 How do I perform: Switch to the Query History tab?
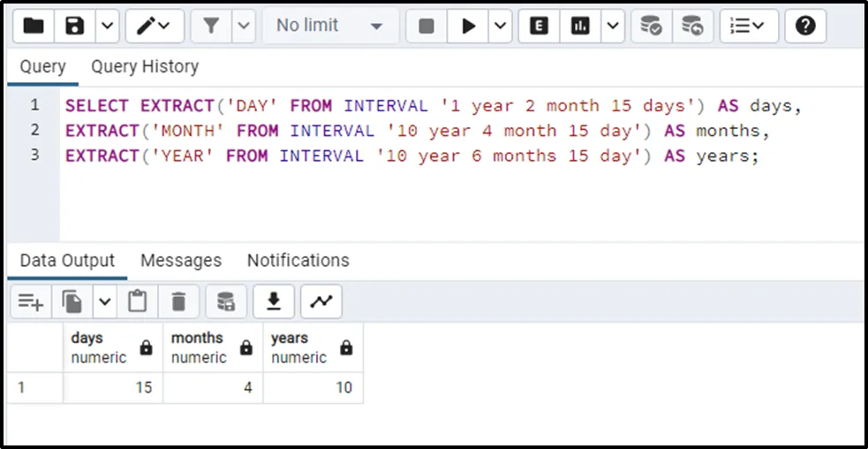click(x=145, y=66)
